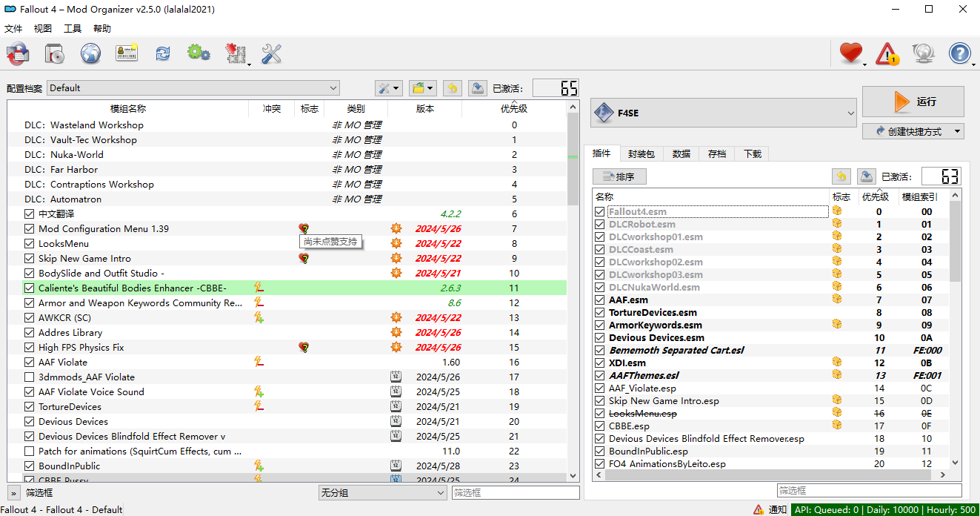This screenshot has height=516, width=980.
Task: Open the Profiles ID card icon
Action: click(x=127, y=53)
